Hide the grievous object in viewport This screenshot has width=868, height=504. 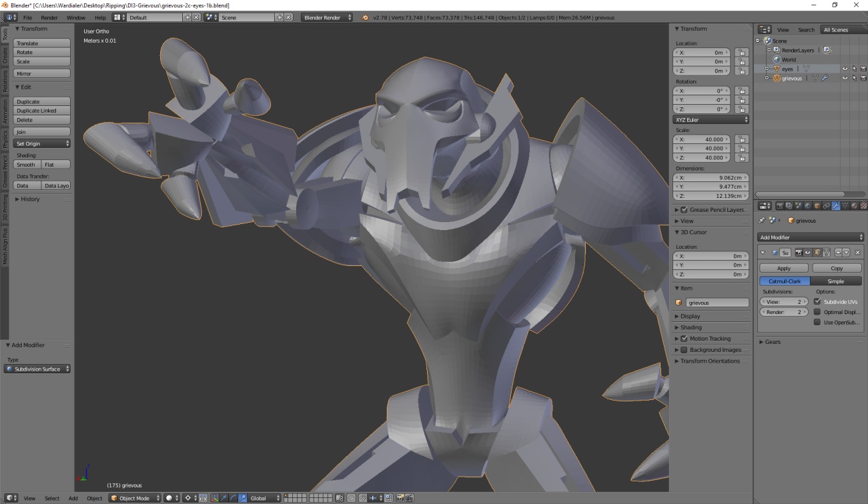pyautogui.click(x=845, y=78)
